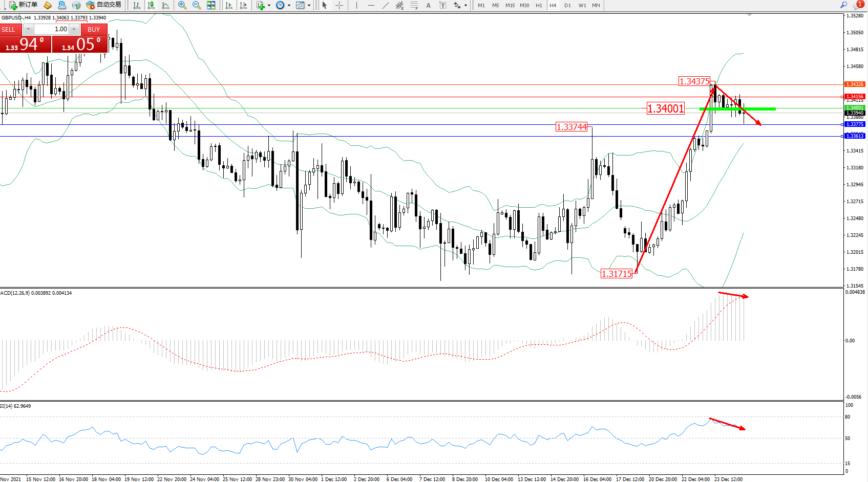The height and width of the screenshot is (482, 868).
Task: Click the lot volume field showing 1.00
Action: coord(51,29)
